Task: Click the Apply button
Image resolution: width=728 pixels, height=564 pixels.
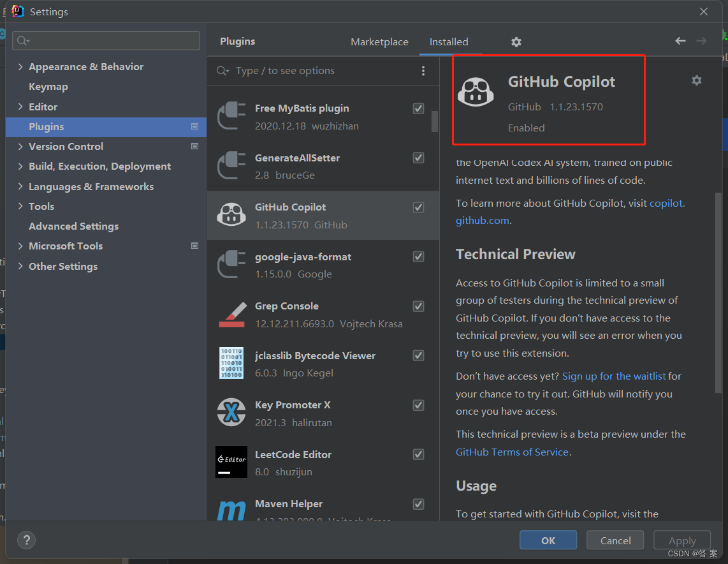Action: 682,540
